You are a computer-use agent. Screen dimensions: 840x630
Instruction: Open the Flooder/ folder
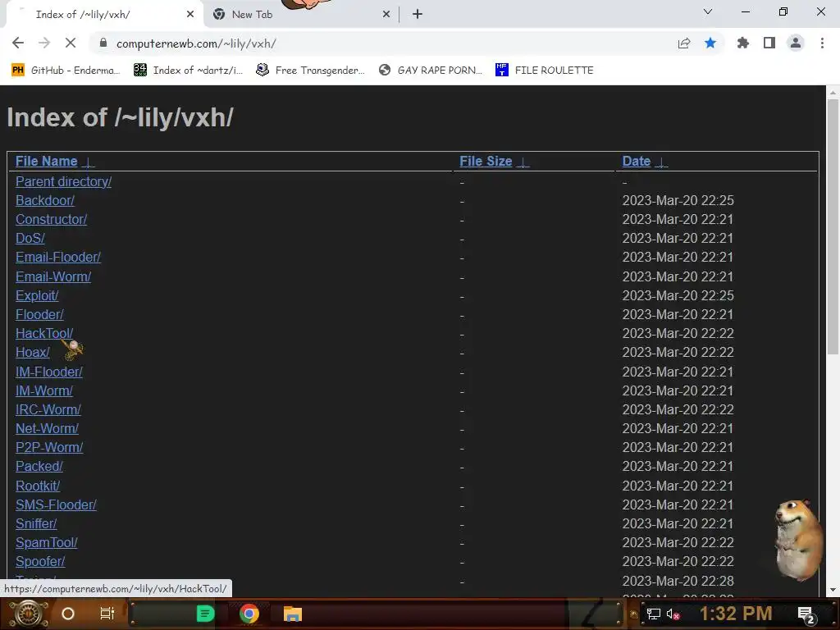(39, 314)
